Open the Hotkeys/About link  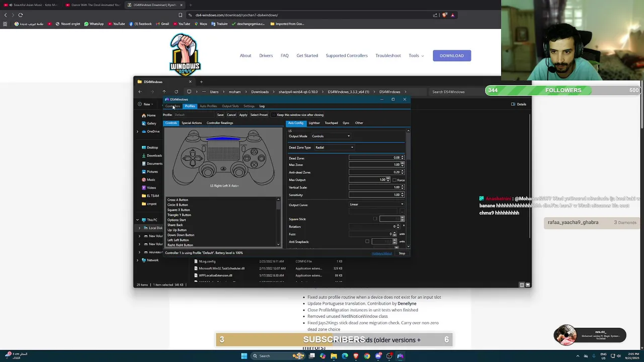point(382,253)
